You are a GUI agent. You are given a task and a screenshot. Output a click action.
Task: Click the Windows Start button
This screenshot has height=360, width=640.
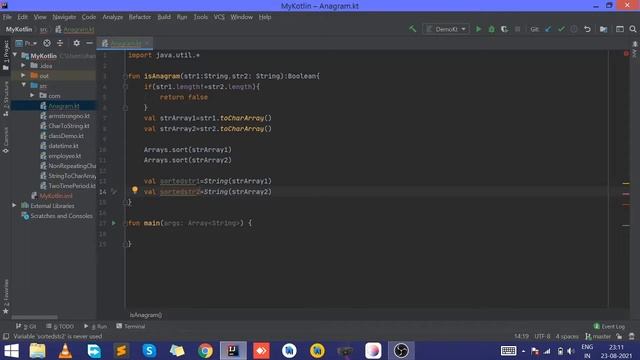[x=11, y=351]
